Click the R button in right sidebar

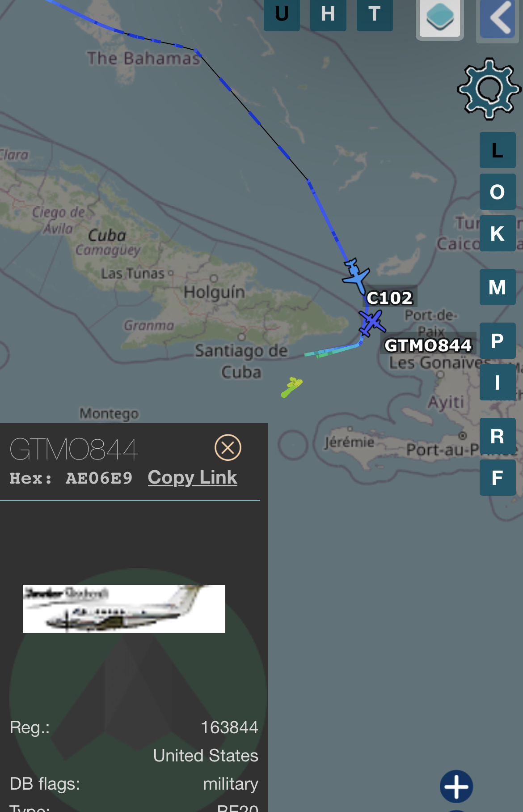tap(498, 436)
